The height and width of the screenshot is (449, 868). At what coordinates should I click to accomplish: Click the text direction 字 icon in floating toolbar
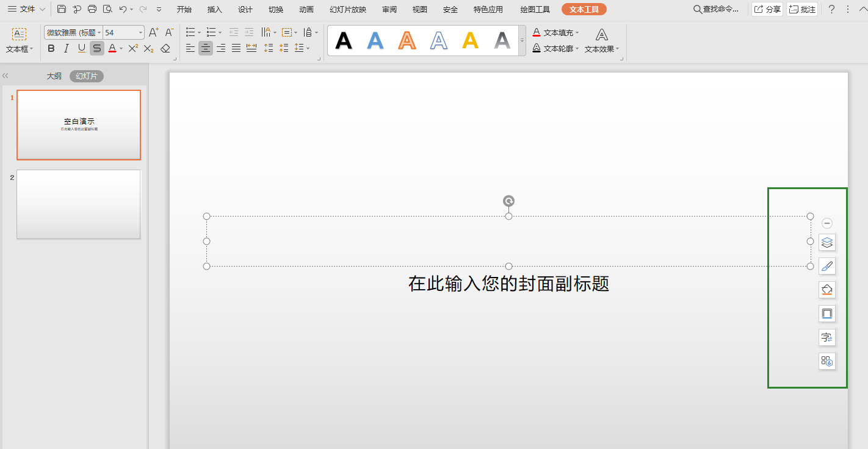coord(826,337)
